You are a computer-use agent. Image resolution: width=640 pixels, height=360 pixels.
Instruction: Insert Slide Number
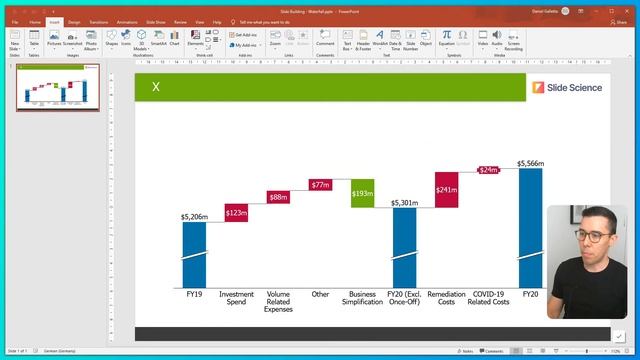click(410, 40)
